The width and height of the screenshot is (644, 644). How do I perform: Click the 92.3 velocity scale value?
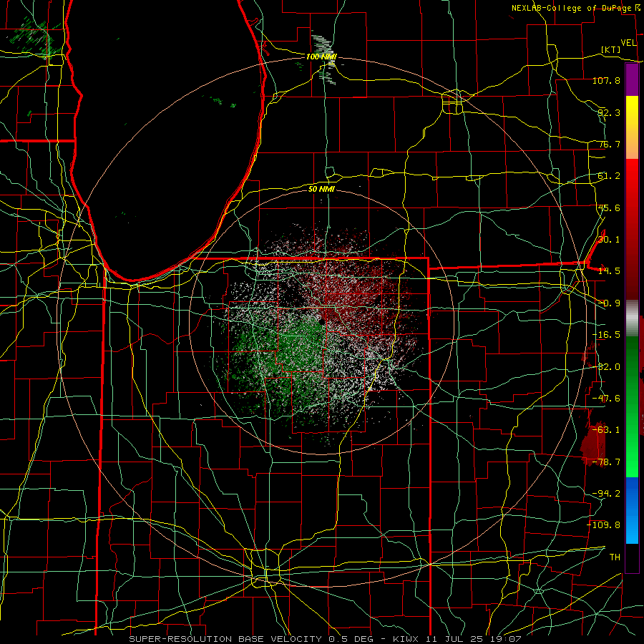[x=609, y=112]
